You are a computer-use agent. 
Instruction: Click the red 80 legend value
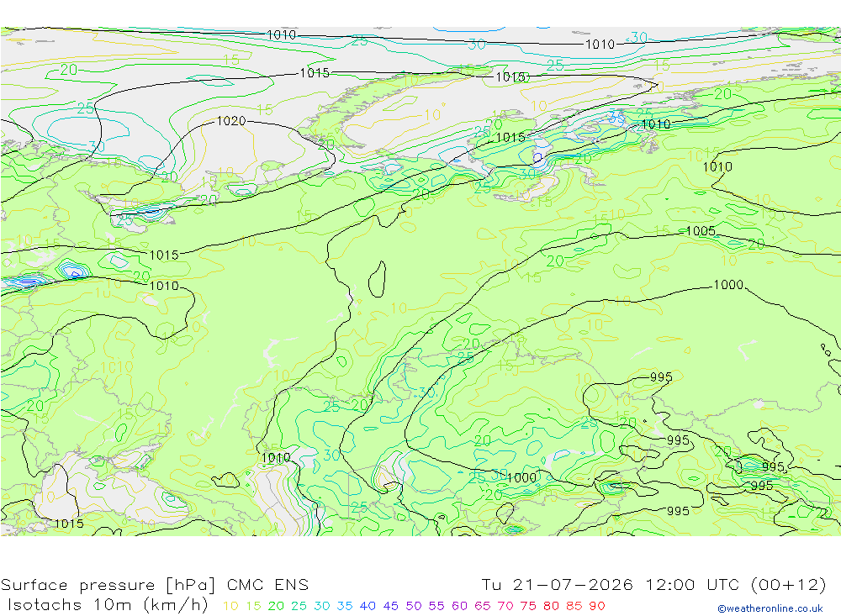point(552,607)
